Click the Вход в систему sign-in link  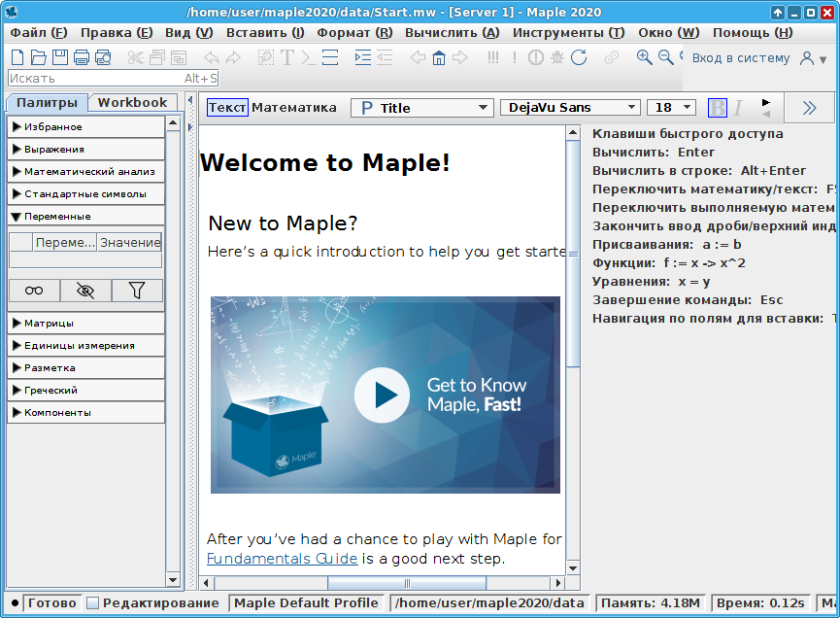tap(741, 58)
